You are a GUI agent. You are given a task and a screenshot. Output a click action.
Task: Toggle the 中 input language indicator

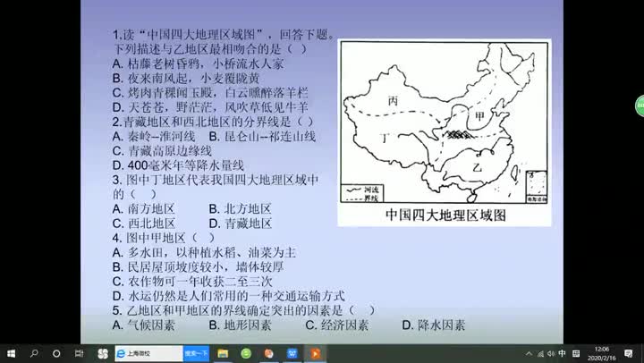(x=563, y=353)
